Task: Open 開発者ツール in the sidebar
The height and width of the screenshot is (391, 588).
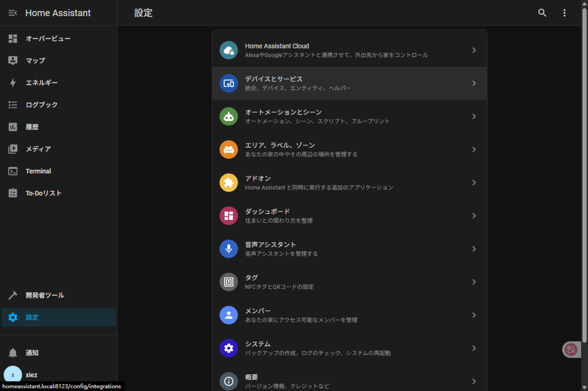Action: (59, 295)
